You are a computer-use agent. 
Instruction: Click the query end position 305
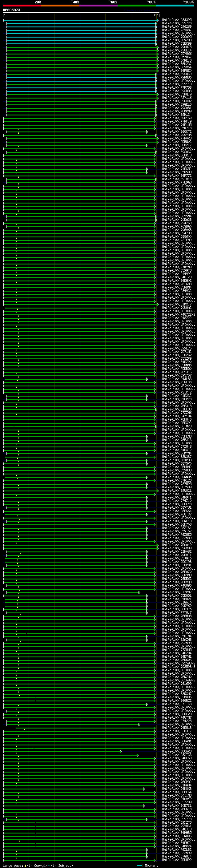point(155,15)
